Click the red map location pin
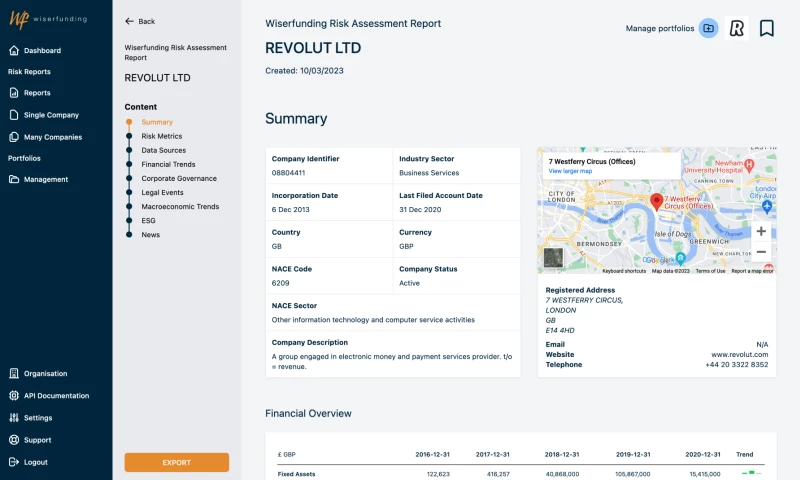 [656, 202]
